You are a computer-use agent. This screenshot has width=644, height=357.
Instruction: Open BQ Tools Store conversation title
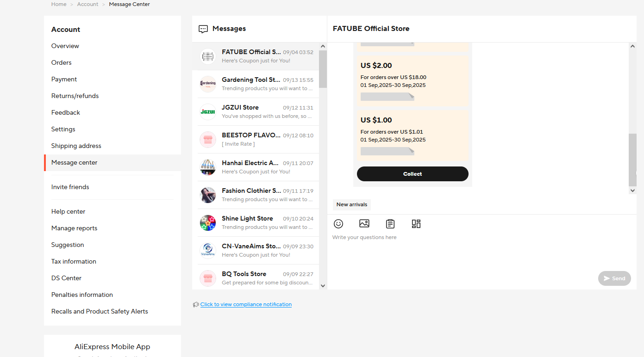tap(244, 274)
